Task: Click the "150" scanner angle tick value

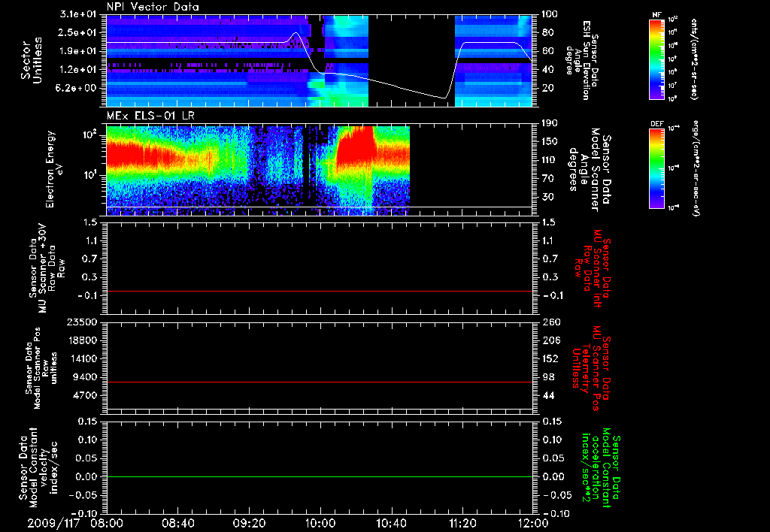Action: [x=551, y=141]
